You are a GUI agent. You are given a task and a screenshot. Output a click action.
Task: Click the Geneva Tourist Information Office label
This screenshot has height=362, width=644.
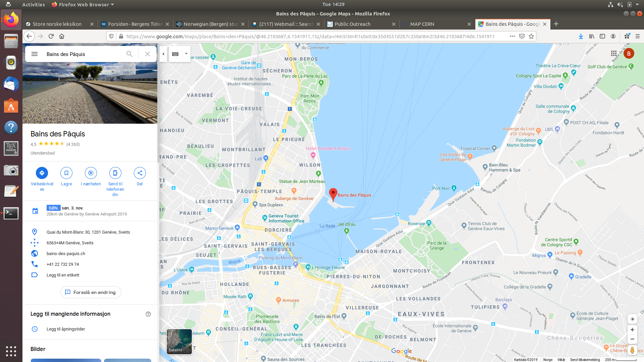point(286,219)
